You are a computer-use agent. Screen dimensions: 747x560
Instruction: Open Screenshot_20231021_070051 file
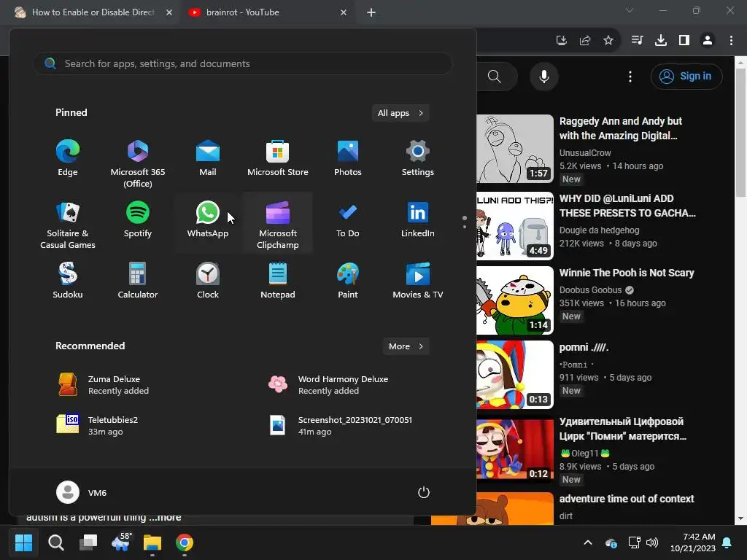coord(341,425)
